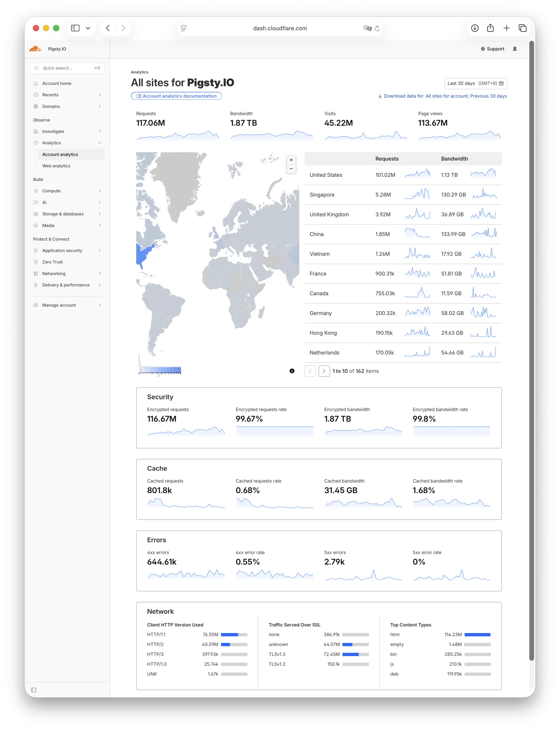This screenshot has width=560, height=730.
Task: Open Safari sidebar dropdown chevron
Action: point(88,28)
